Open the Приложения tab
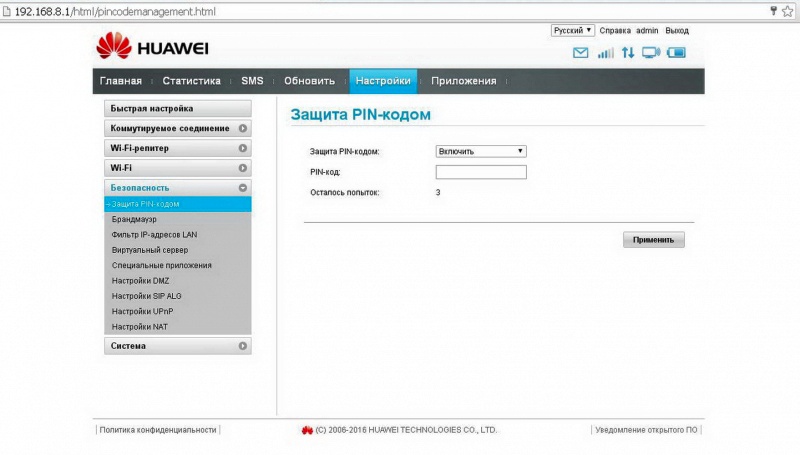The width and height of the screenshot is (800, 455). pyautogui.click(x=464, y=81)
